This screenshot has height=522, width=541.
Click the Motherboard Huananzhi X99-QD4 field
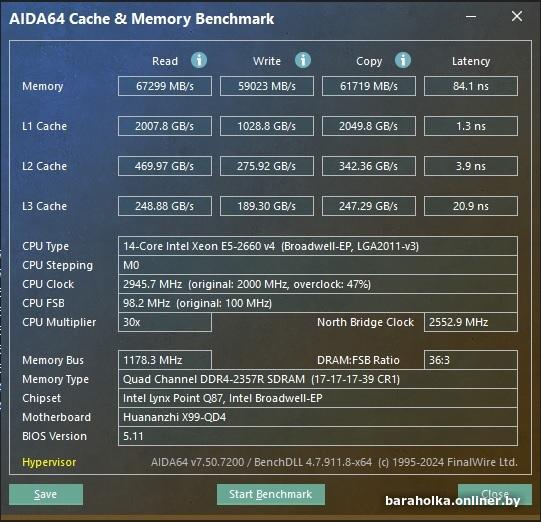tap(318, 417)
